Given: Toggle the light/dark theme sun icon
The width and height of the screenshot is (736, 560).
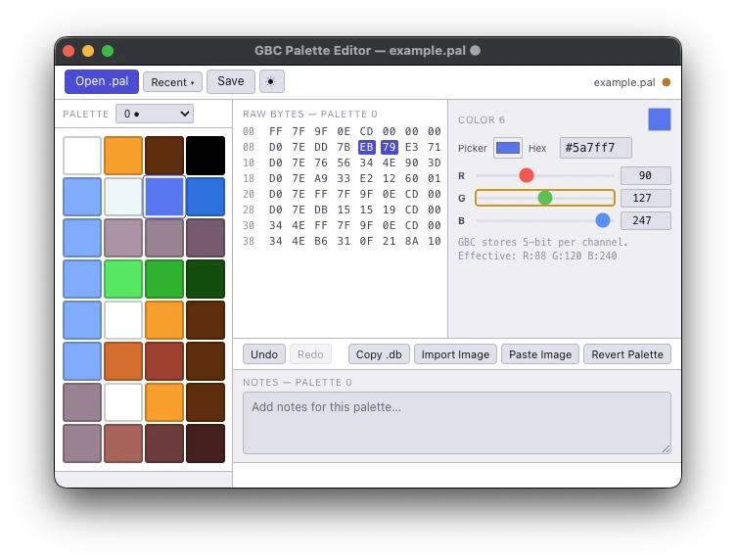Looking at the screenshot, I should coord(271,81).
